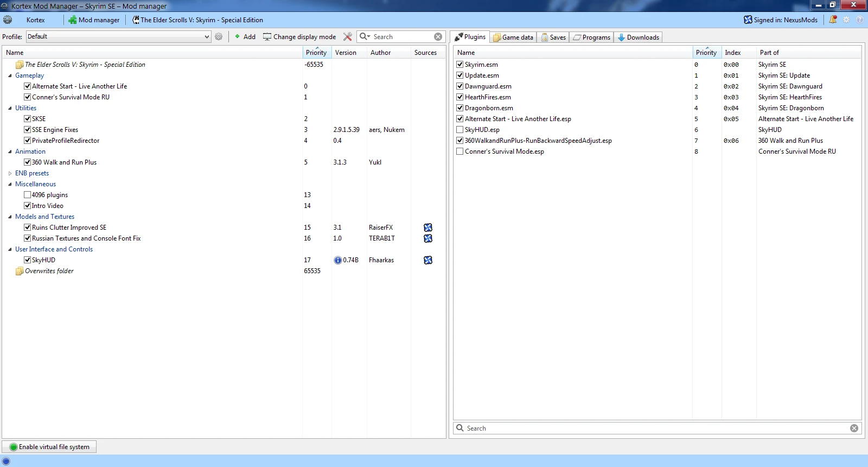Click the info icon next to version 0.74B
The image size is (868, 467).
(x=337, y=260)
